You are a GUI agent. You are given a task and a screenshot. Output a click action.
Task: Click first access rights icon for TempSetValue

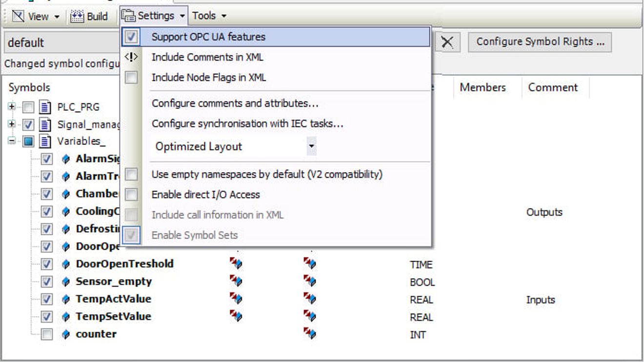(x=236, y=316)
